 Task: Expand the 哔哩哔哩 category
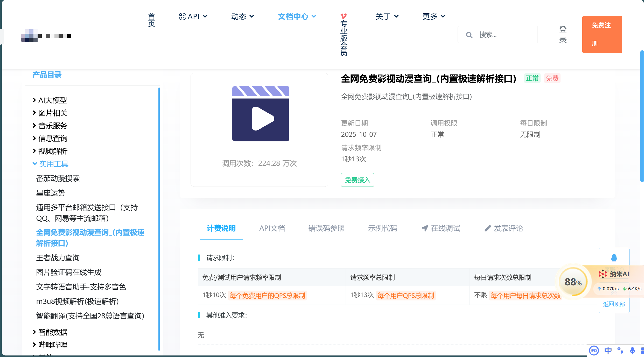click(50, 345)
